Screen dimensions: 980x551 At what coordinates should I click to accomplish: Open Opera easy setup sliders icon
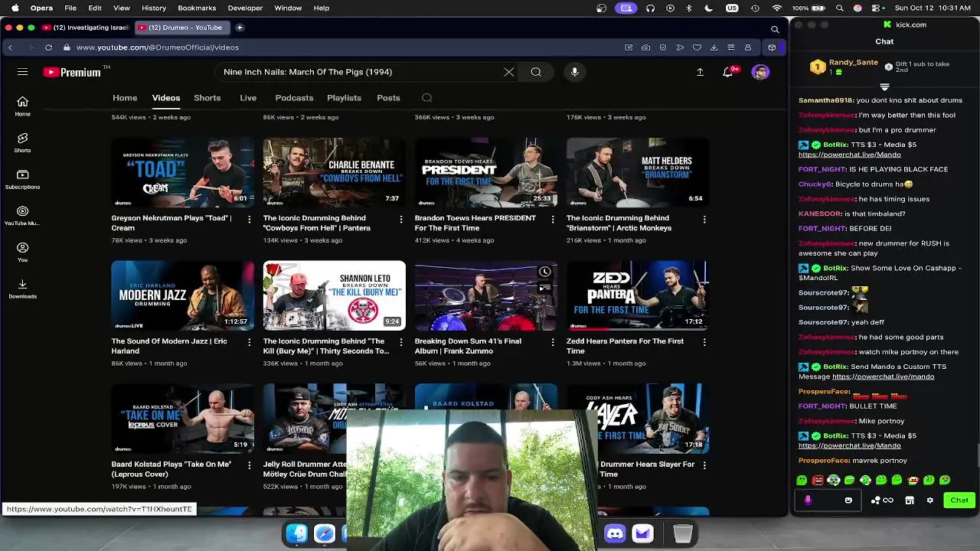(x=730, y=47)
